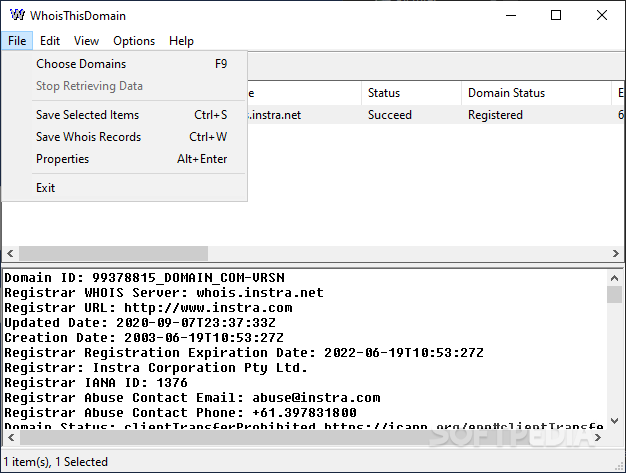The height and width of the screenshot is (473, 626).
Task: Click the Registrar WHOIS Server line
Action: 164,293
